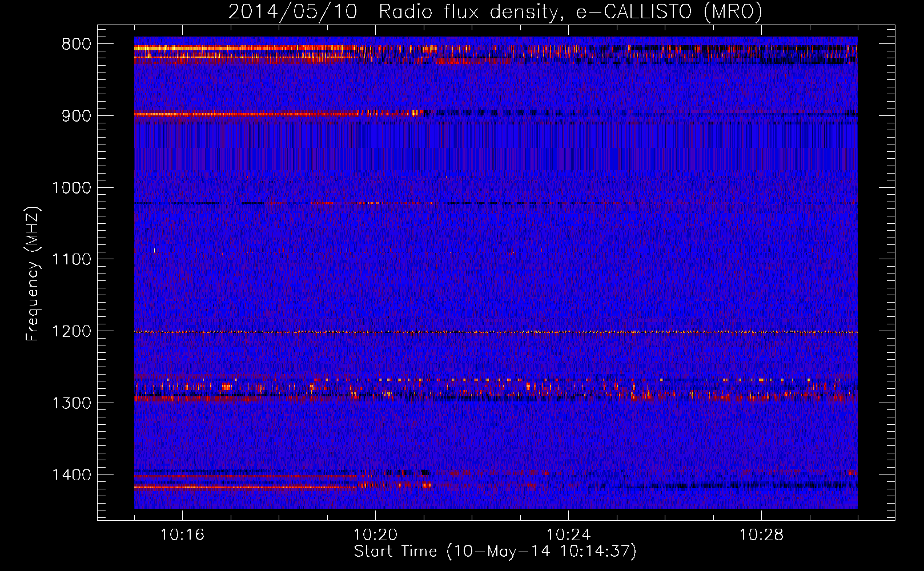Click the 1000 frequency tick label

pos(71,188)
